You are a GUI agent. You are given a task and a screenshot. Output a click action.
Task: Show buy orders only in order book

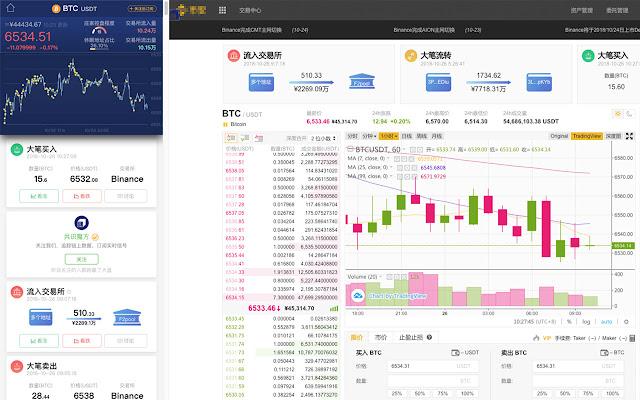coord(245,138)
